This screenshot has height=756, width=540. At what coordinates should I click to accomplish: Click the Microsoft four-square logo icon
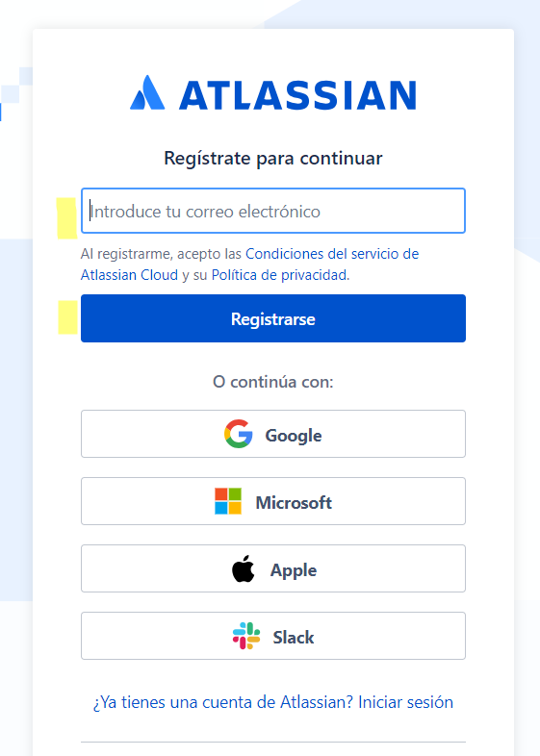click(228, 501)
